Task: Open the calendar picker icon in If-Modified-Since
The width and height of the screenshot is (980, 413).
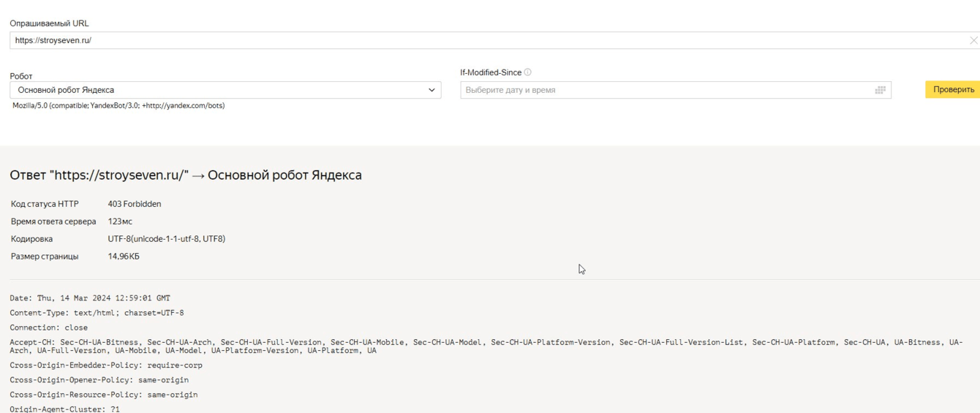Action: 881,90
